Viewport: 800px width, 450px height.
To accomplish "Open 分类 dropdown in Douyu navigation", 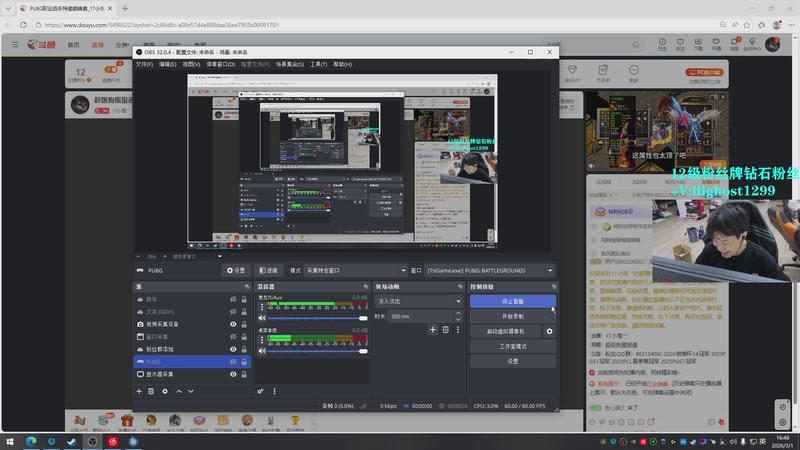I will click(122, 45).
